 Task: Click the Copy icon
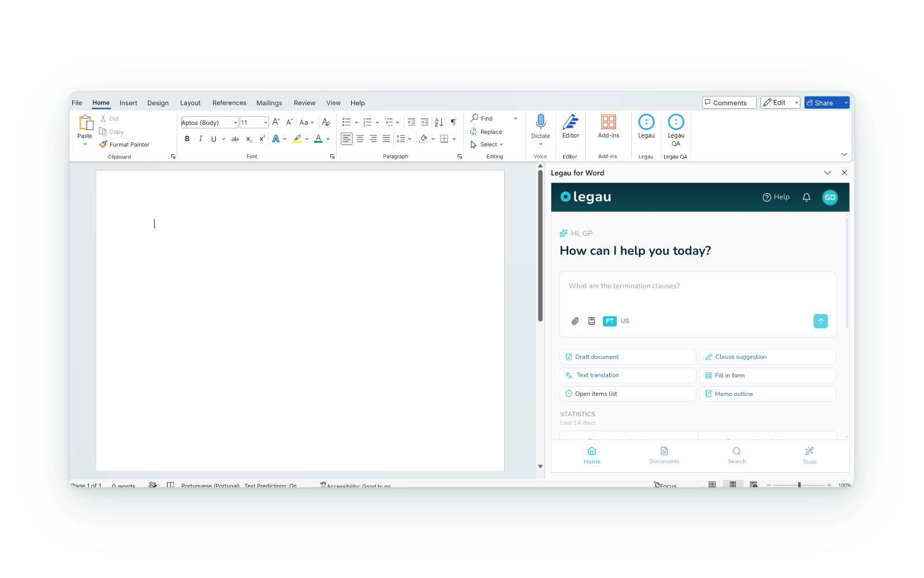pos(103,132)
